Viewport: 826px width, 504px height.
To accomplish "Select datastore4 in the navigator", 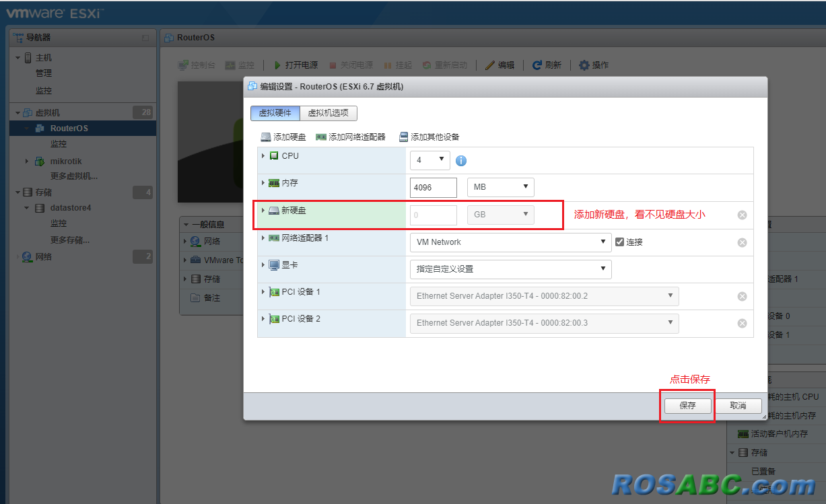I will coord(71,208).
